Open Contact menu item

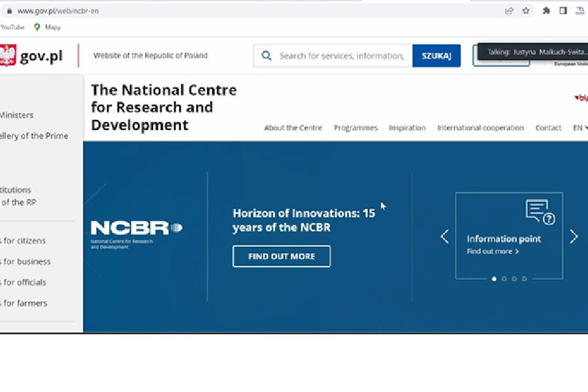click(548, 128)
